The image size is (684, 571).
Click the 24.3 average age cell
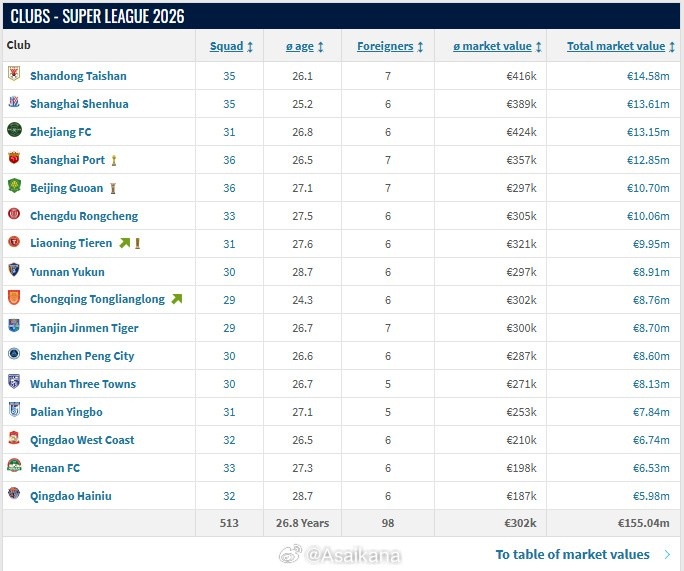[x=302, y=300]
